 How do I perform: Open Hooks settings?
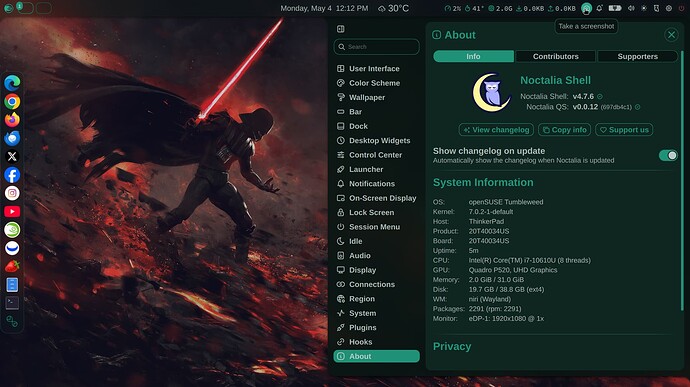tap(376, 342)
